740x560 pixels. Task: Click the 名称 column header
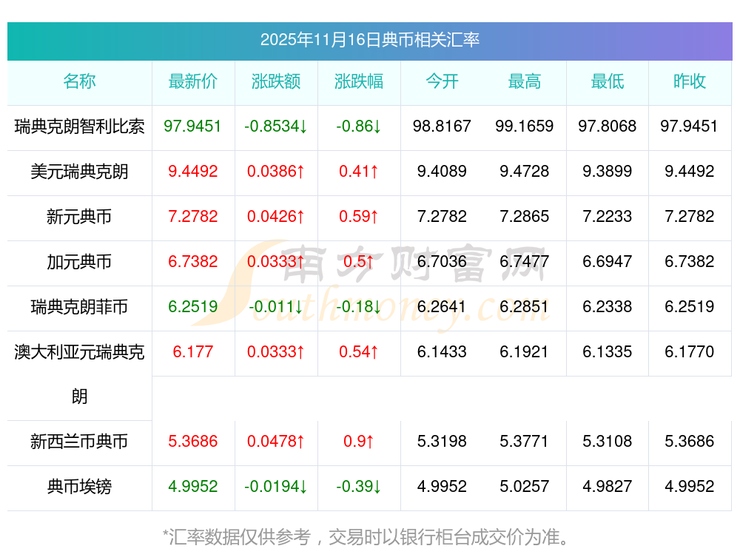[x=79, y=81]
